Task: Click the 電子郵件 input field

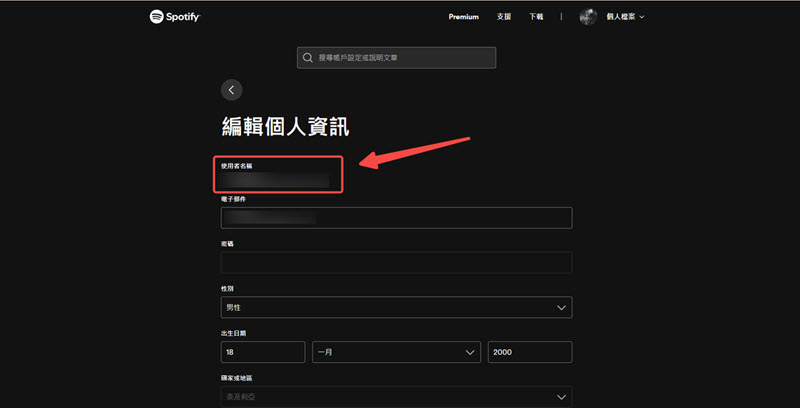Action: click(396, 218)
